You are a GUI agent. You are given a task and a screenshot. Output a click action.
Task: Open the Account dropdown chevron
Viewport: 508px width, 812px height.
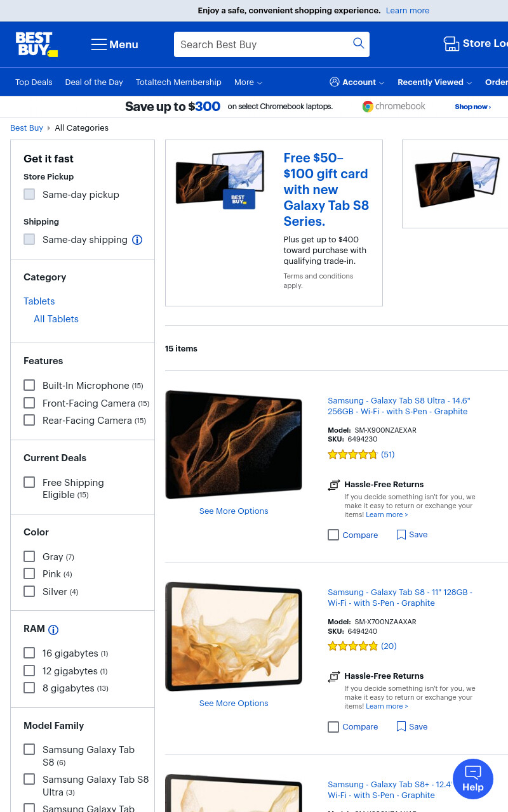[x=382, y=83]
